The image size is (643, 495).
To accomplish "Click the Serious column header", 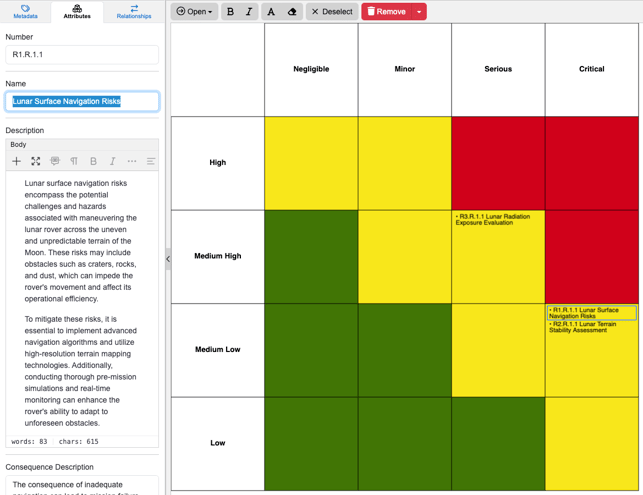I will pyautogui.click(x=498, y=69).
